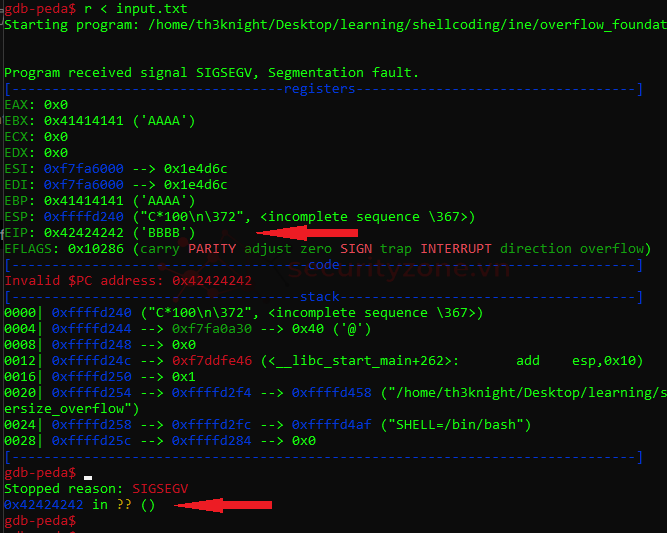
Task: Click the stack address 0xffffd458
Action: [x=331, y=393]
